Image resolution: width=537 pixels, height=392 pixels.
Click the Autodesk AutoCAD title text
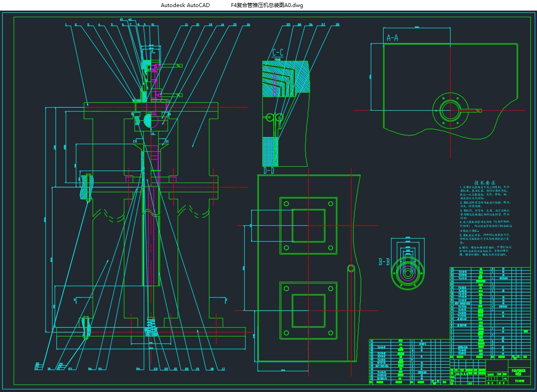coord(185,5)
